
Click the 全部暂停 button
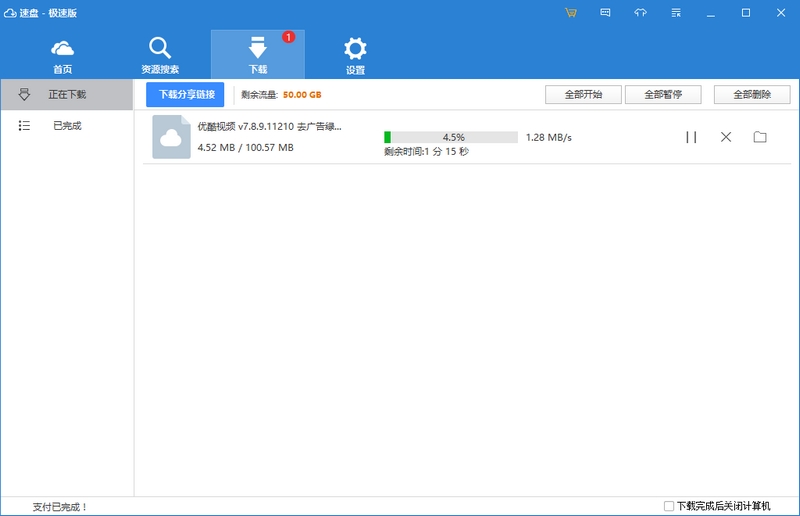click(663, 94)
